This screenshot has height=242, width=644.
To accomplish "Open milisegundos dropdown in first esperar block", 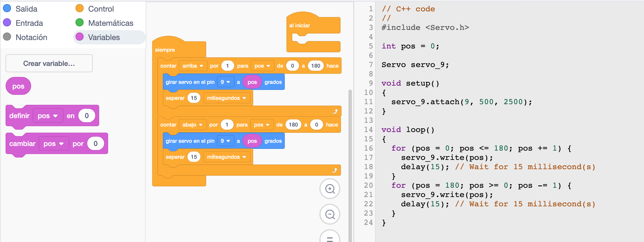I will [x=226, y=98].
